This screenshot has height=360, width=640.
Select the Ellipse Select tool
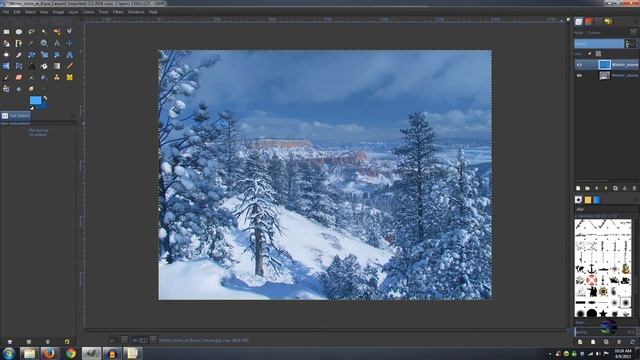tap(19, 31)
